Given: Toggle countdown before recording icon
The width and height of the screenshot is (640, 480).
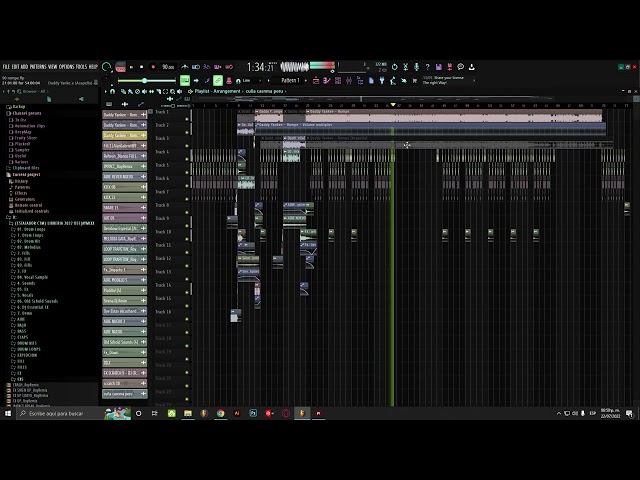Looking at the screenshot, I should pyautogui.click(x=207, y=67).
